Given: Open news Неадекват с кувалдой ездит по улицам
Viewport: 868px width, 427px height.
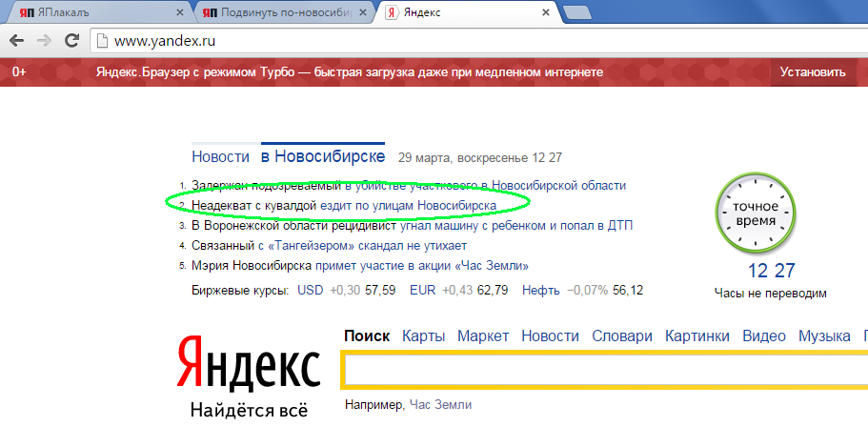Looking at the screenshot, I should coord(344,206).
